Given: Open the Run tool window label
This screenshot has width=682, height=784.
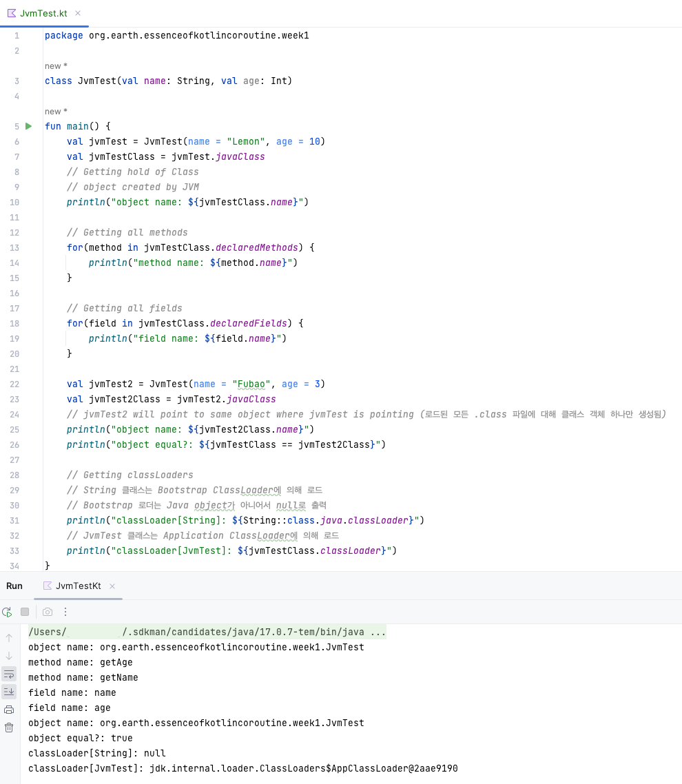Looking at the screenshot, I should (x=14, y=586).
